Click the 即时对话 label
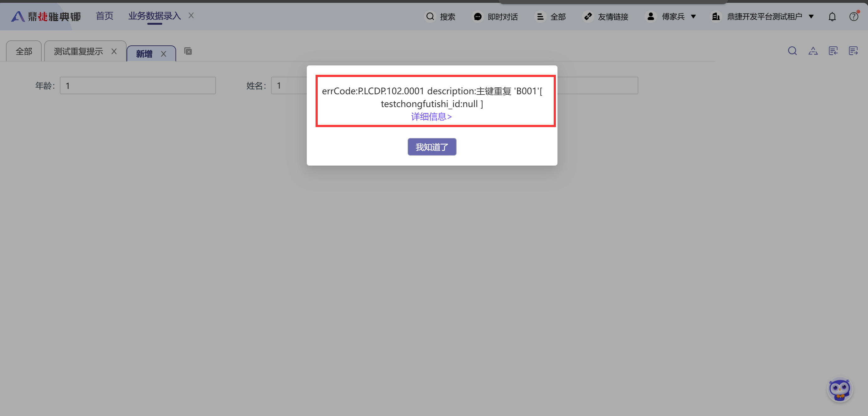This screenshot has height=416, width=868. pyautogui.click(x=502, y=17)
